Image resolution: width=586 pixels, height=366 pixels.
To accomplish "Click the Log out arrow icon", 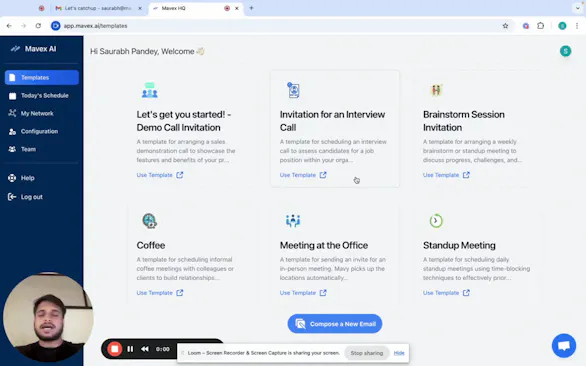I will point(12,197).
